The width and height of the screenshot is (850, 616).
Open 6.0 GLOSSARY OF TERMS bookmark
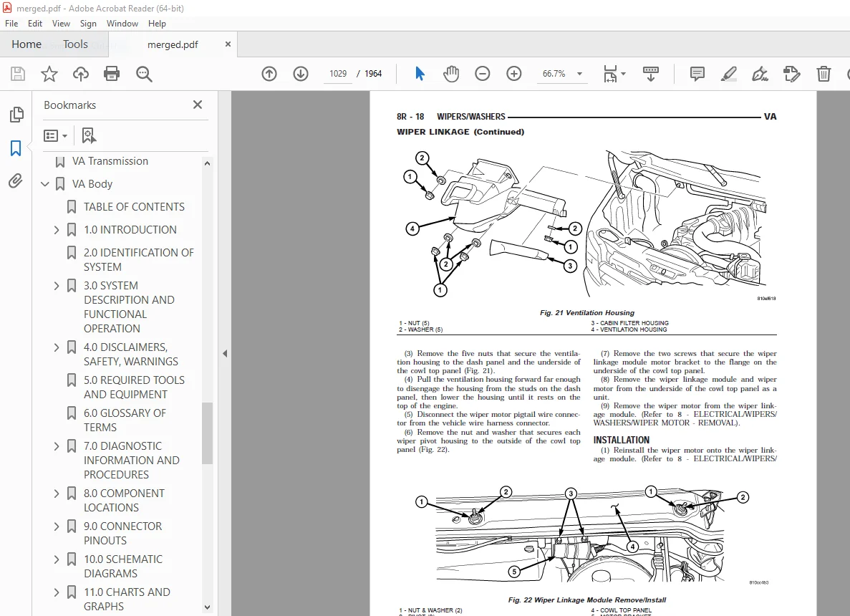click(x=125, y=420)
